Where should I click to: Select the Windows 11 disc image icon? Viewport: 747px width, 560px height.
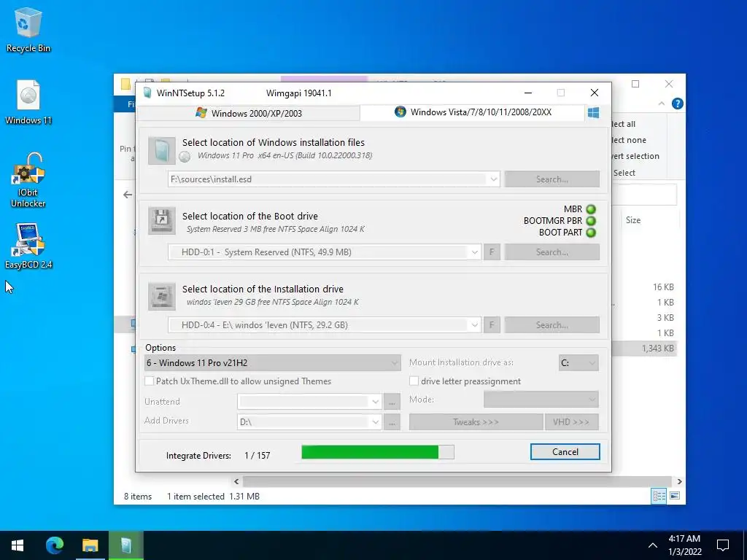(x=28, y=102)
